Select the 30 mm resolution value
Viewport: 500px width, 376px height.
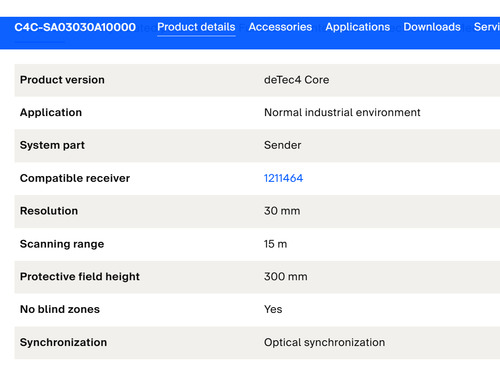282,211
